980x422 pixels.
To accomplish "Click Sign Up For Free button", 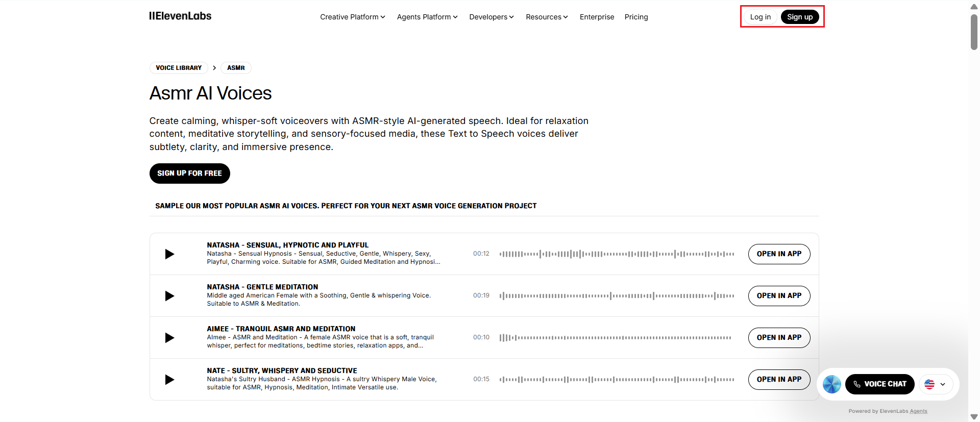I will pos(190,173).
